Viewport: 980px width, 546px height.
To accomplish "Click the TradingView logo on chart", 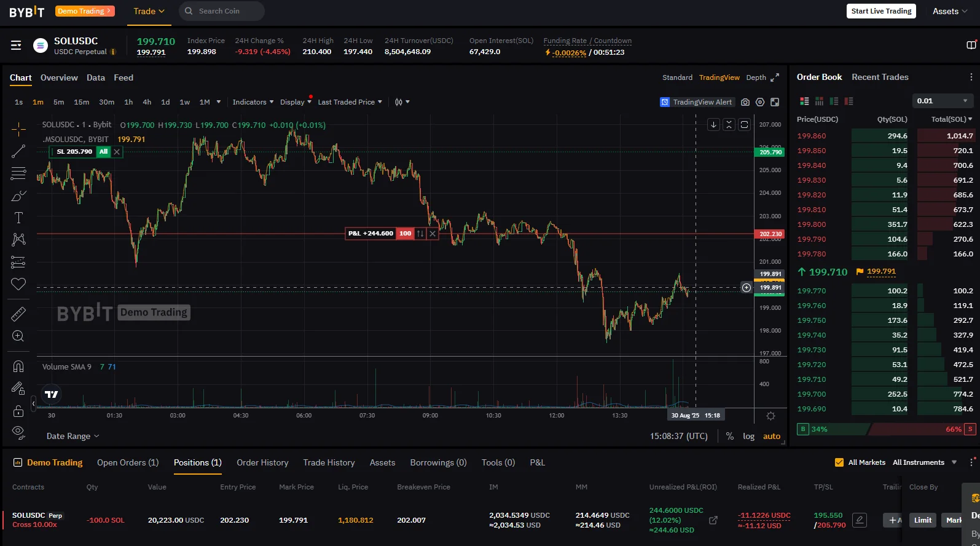I will click(52, 394).
